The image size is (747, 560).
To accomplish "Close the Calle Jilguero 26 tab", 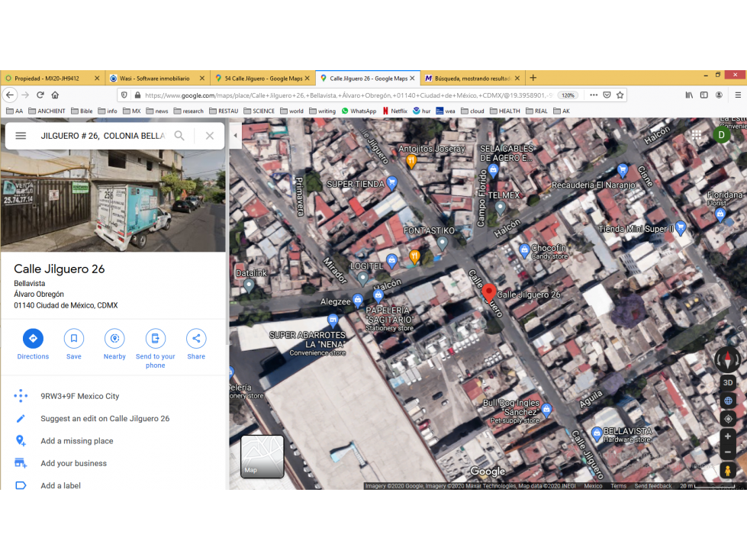I will point(412,78).
